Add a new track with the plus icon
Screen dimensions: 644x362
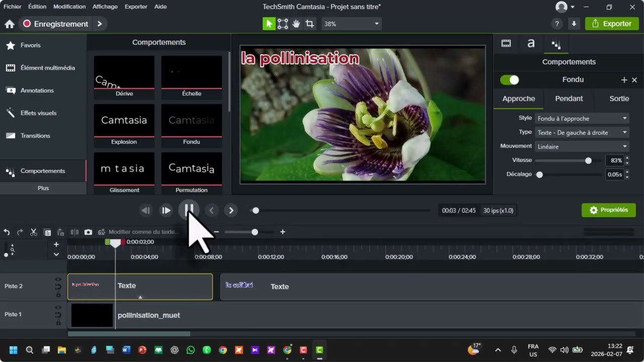(56, 244)
